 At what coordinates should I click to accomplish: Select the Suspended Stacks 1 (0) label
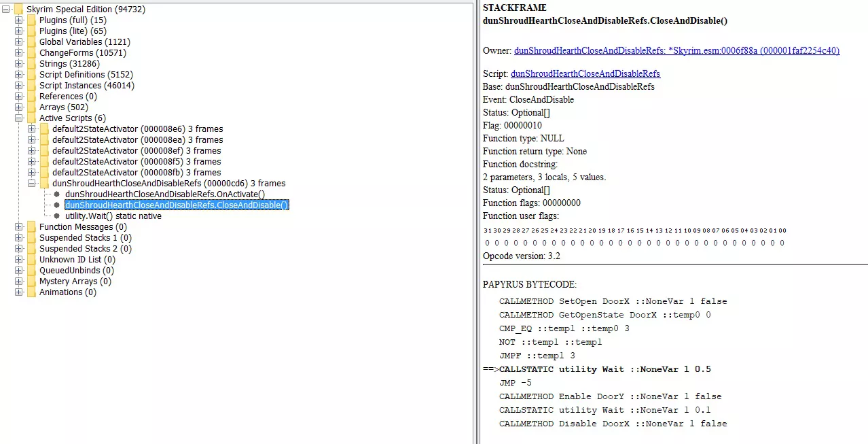[x=86, y=238]
